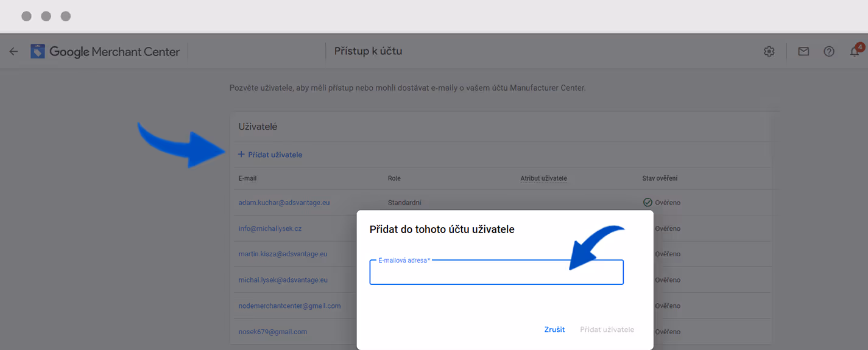Click the back arrow icon

point(13,52)
